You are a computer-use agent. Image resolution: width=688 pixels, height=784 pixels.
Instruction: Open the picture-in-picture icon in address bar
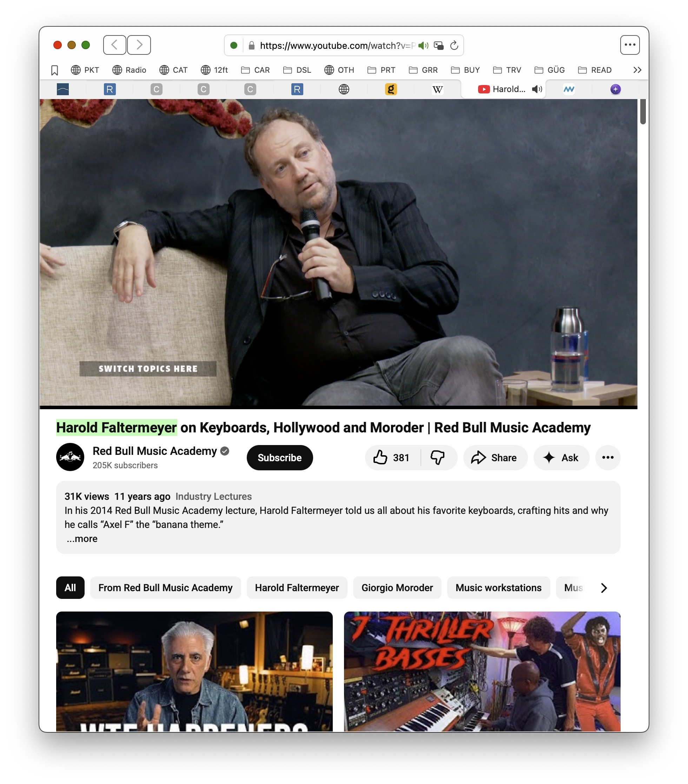[x=439, y=46]
